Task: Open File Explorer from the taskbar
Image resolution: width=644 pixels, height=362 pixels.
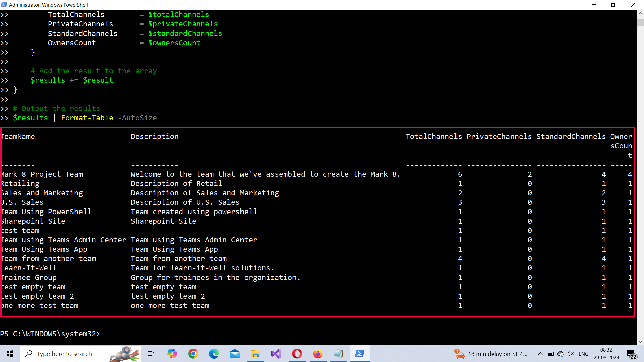Action: tap(256, 354)
